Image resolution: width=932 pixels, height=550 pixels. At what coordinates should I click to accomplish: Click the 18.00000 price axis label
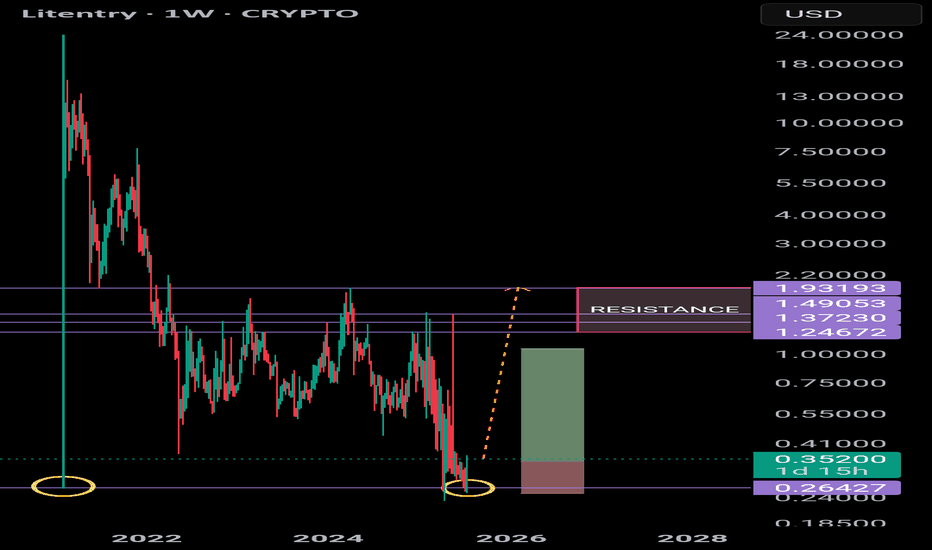click(x=839, y=64)
